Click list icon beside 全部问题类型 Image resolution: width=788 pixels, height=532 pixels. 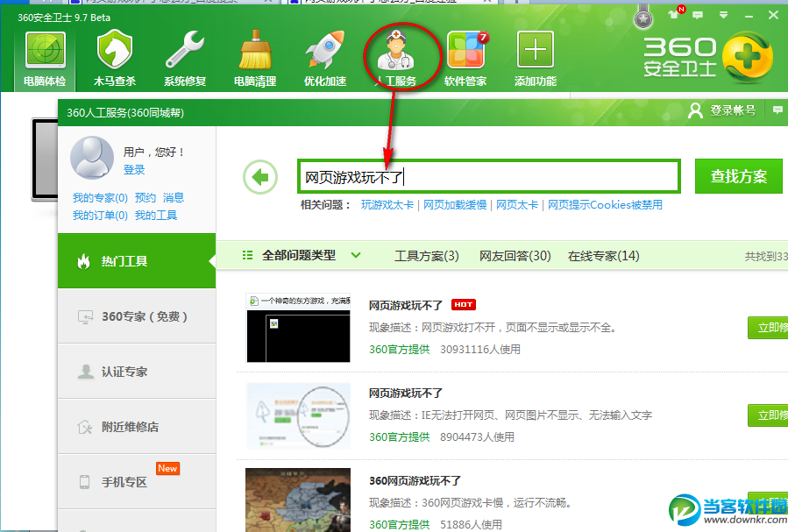click(x=247, y=255)
